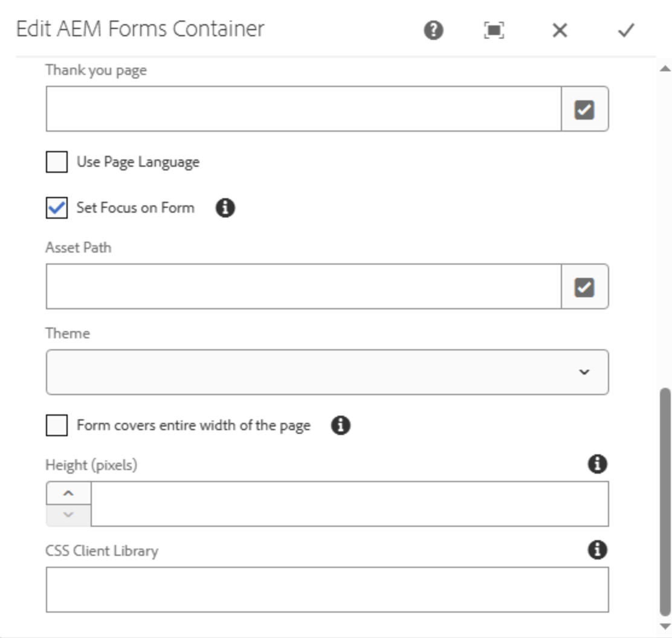672x638 pixels.
Task: Focus the Asset Path text field
Action: (x=304, y=286)
